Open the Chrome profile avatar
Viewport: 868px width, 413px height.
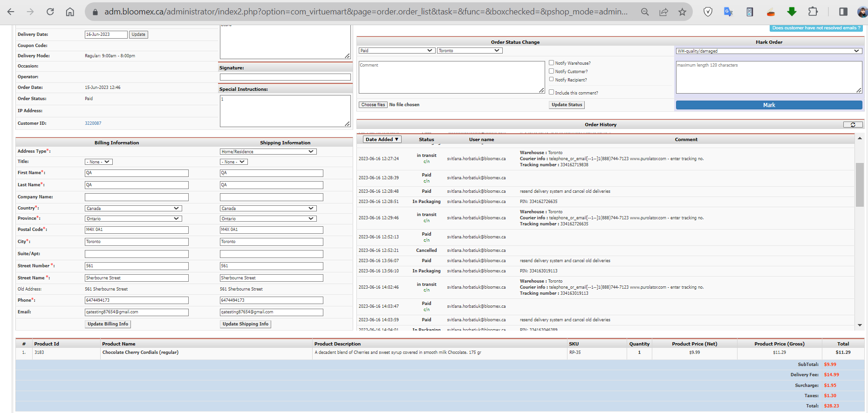(x=863, y=12)
